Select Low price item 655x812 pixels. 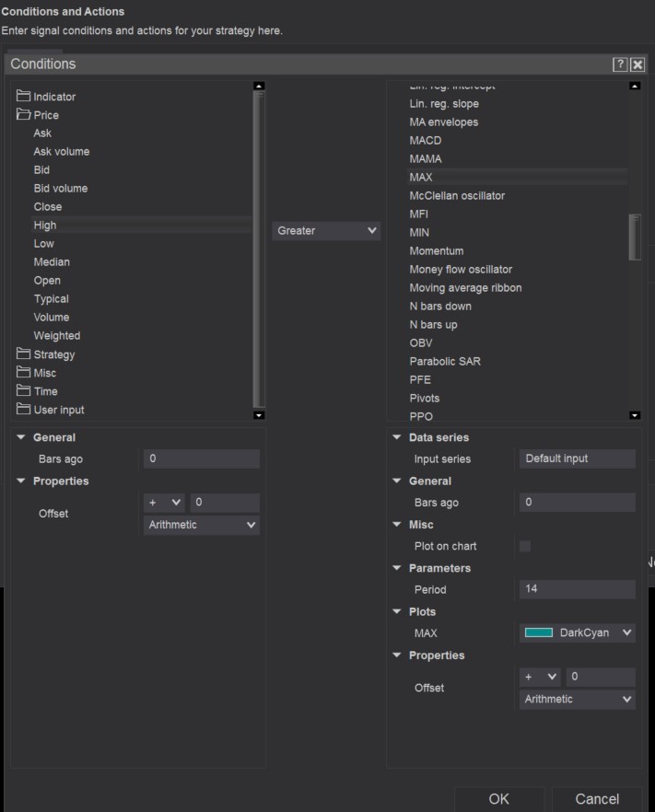click(43, 243)
